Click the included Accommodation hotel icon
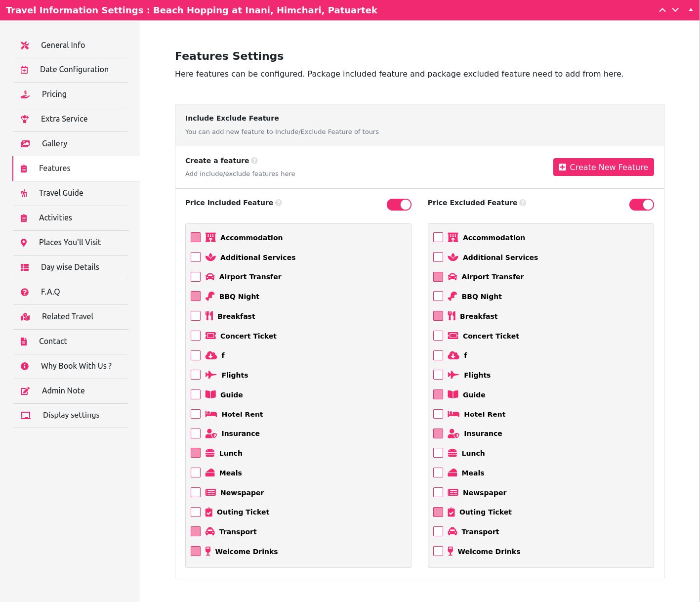 pyautogui.click(x=210, y=237)
